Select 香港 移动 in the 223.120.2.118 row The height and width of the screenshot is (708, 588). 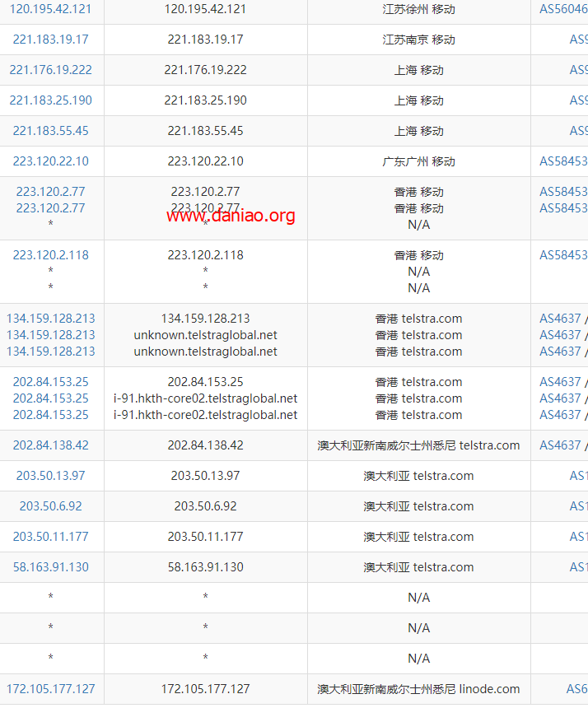418,255
